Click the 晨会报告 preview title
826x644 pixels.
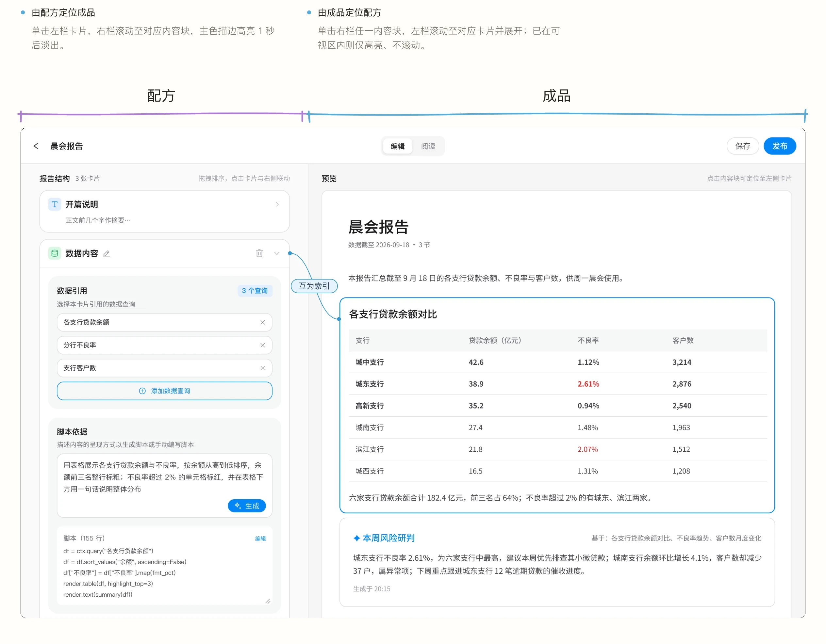click(378, 227)
